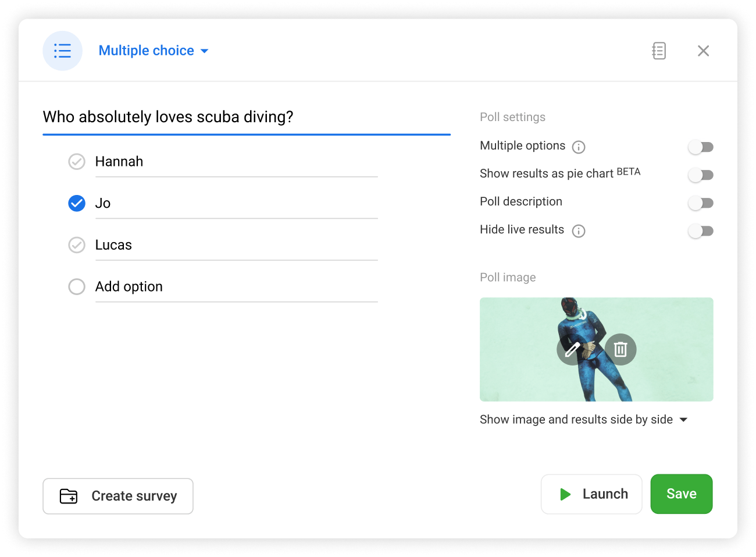This screenshot has width=756, height=557.
Task: Click the Hide live results label
Action: coord(522,229)
